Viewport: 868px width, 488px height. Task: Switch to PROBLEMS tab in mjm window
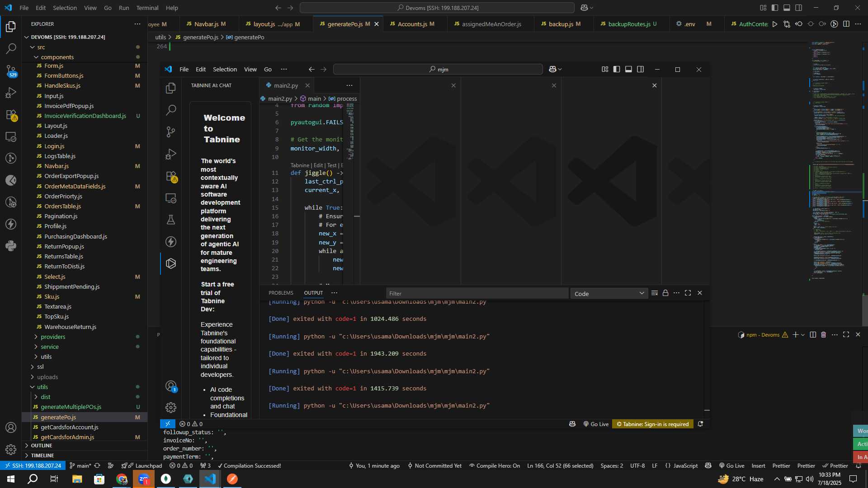[281, 293]
